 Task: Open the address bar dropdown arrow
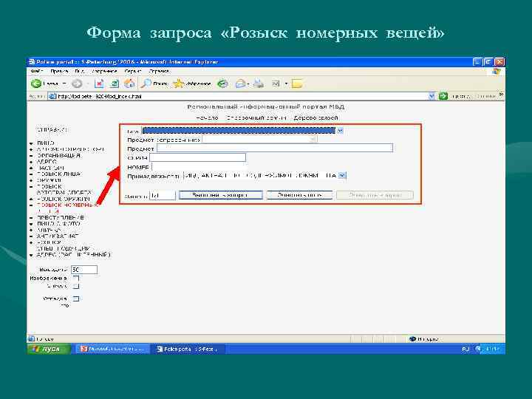[432, 96]
